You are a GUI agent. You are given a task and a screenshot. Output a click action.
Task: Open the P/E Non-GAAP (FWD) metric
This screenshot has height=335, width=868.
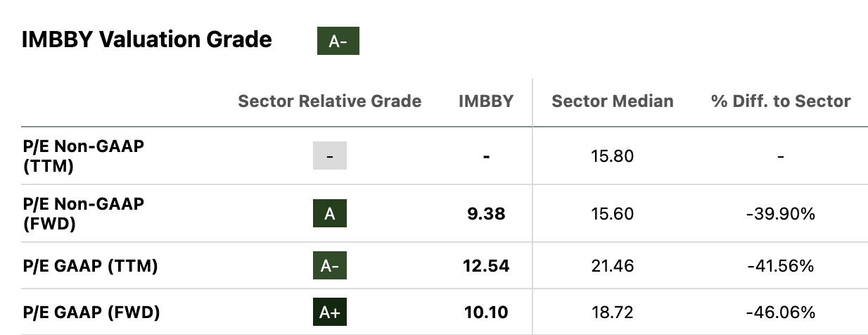coord(84,213)
